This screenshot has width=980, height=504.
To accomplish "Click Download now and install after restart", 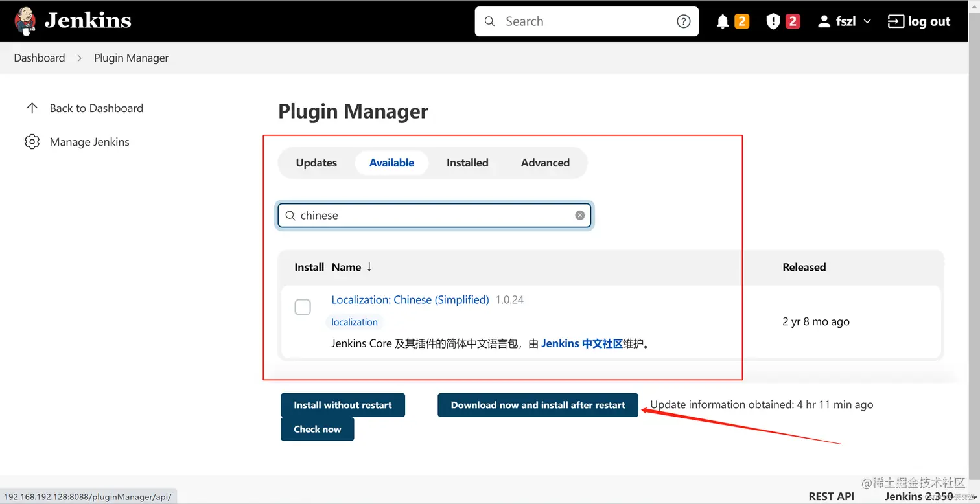I will [538, 405].
